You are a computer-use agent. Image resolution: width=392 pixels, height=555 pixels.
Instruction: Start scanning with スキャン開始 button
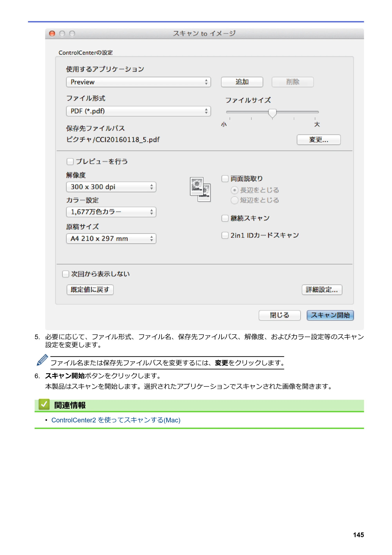click(330, 315)
